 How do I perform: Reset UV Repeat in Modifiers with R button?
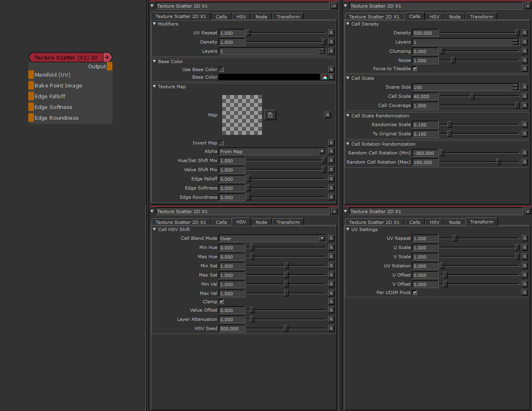331,33
